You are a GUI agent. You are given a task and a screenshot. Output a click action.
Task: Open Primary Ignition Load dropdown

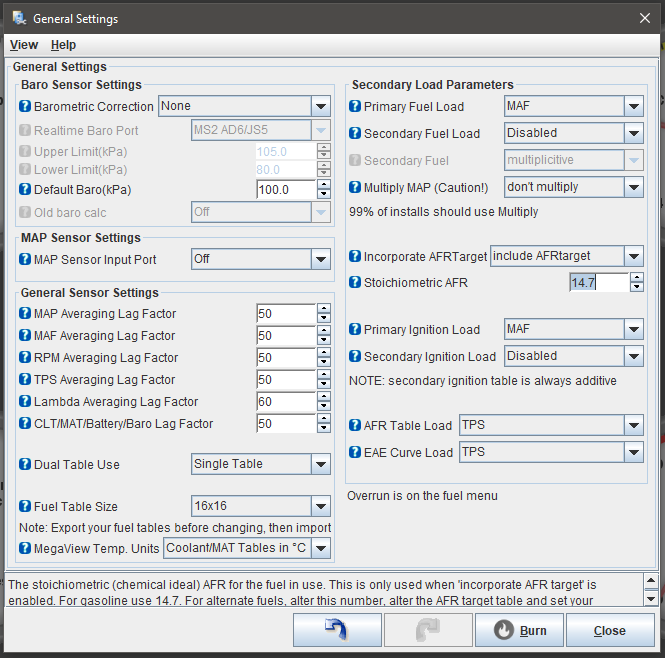(x=634, y=329)
